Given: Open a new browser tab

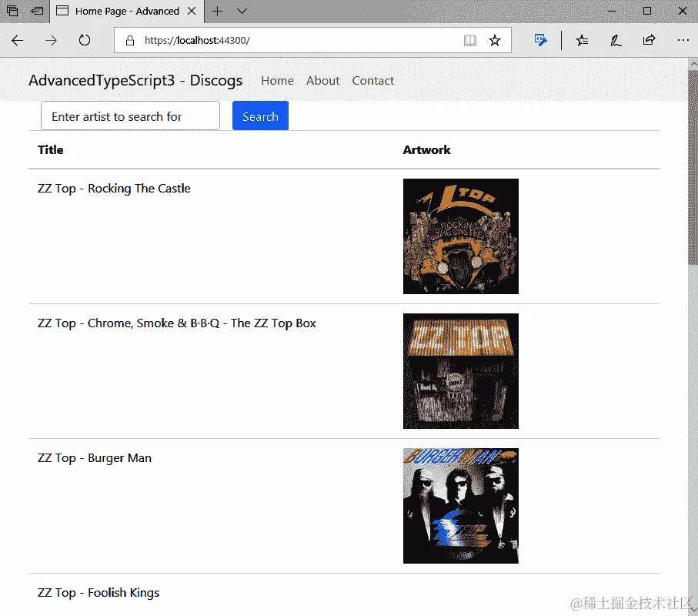Looking at the screenshot, I should [217, 11].
